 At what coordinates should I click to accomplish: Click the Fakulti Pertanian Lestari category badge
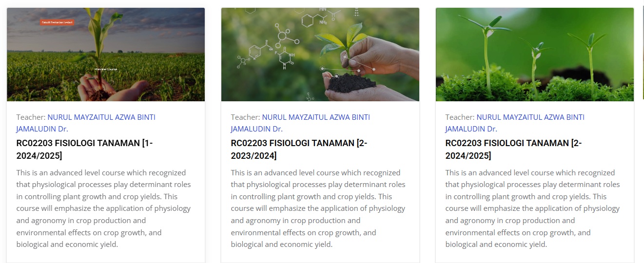57,22
